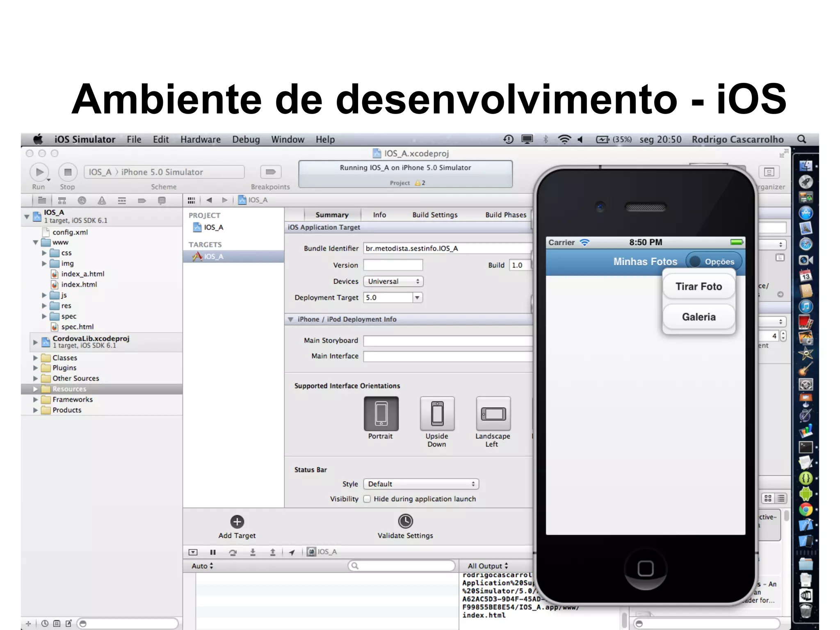The width and height of the screenshot is (840, 630).
Task: Show the Breakpoint navigator icon
Action: tap(142, 201)
